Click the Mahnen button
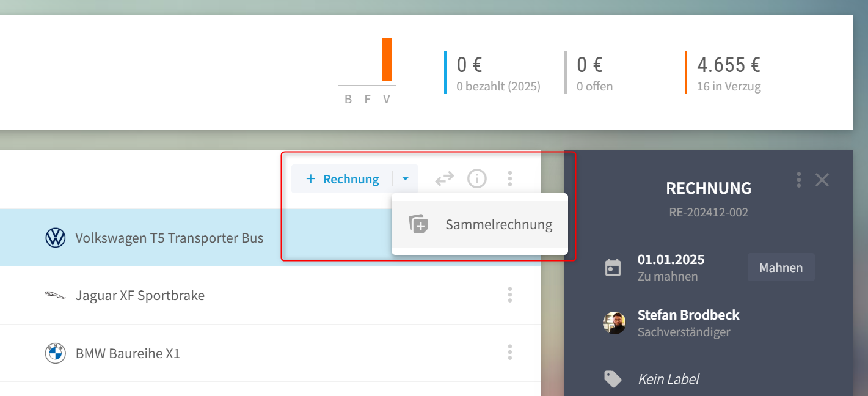Viewport: 868px width, 396px height. (x=781, y=268)
